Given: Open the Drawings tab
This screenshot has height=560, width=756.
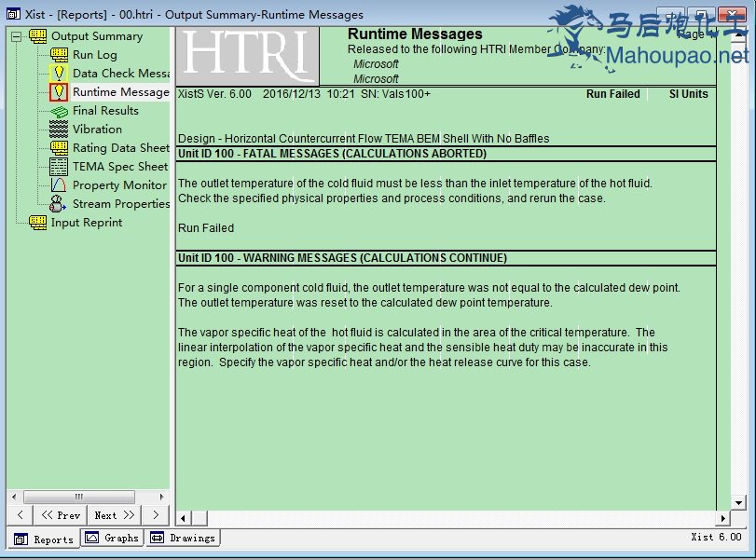Looking at the screenshot, I should (x=183, y=538).
